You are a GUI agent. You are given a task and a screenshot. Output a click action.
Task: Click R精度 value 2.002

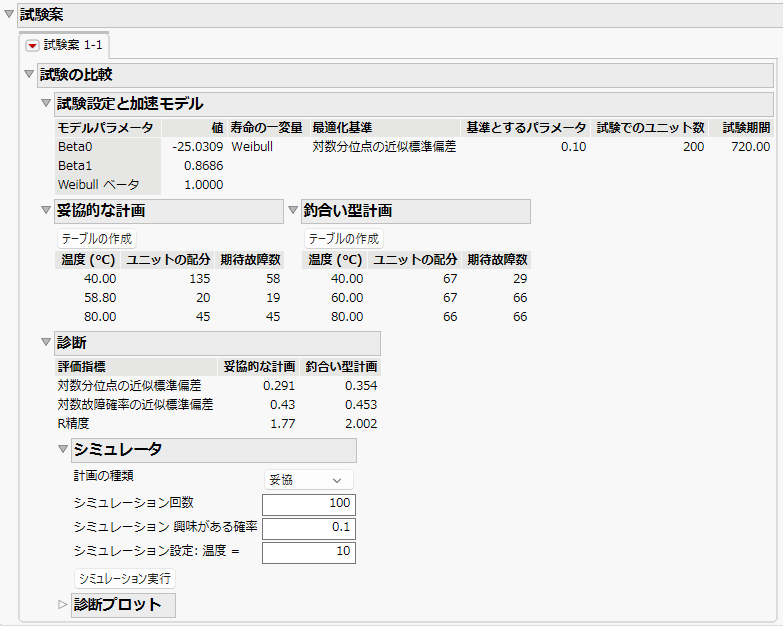361,423
